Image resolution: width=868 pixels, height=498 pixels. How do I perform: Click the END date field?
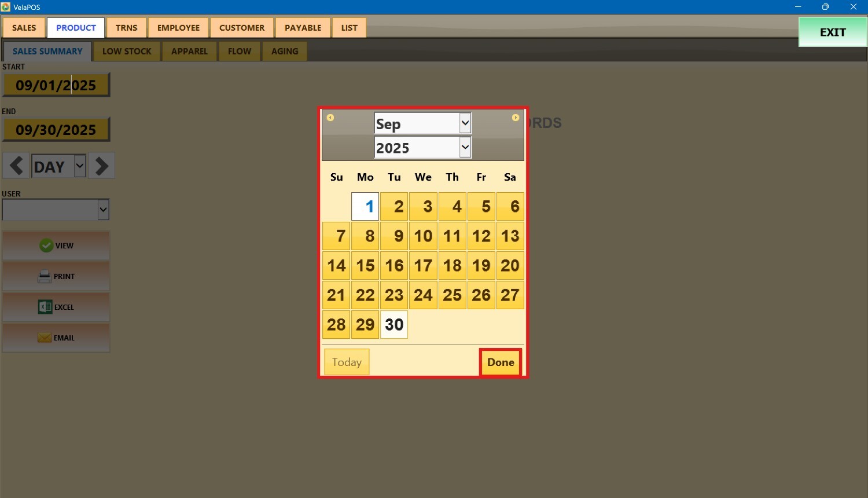[56, 130]
